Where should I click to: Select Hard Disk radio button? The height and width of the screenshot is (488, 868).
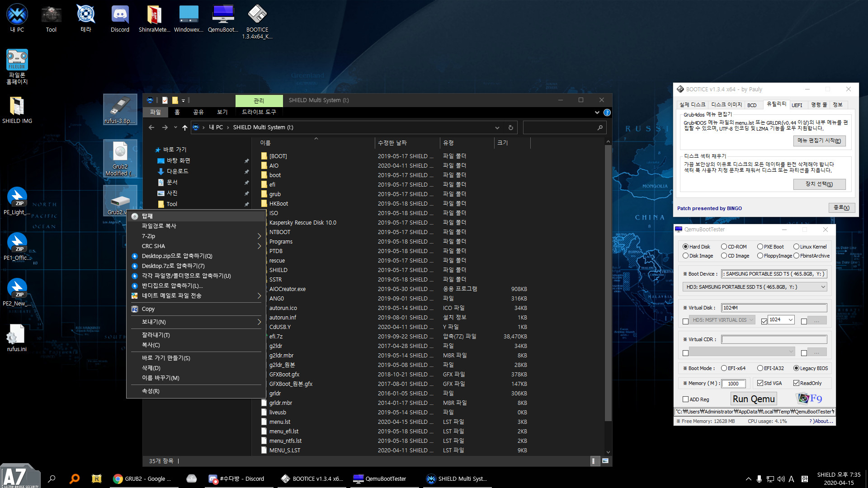click(696, 247)
